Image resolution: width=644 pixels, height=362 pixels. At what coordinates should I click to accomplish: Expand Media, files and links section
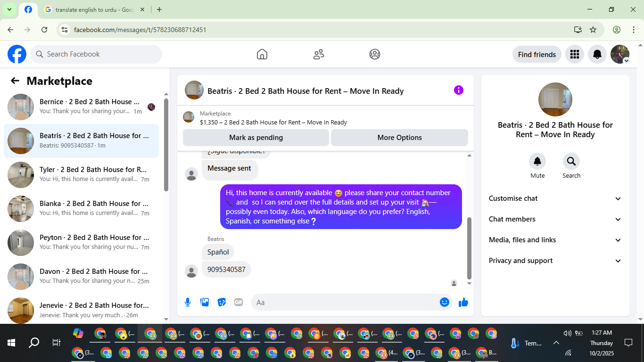click(x=555, y=240)
